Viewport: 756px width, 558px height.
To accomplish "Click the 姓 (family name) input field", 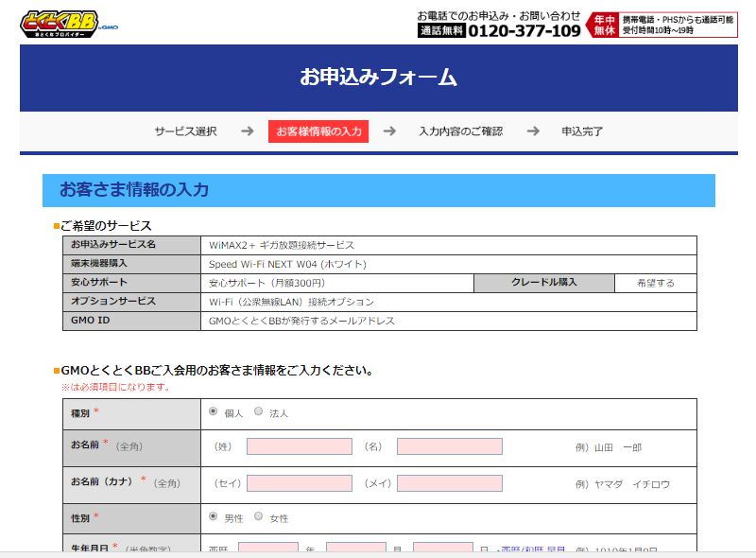I will point(300,446).
